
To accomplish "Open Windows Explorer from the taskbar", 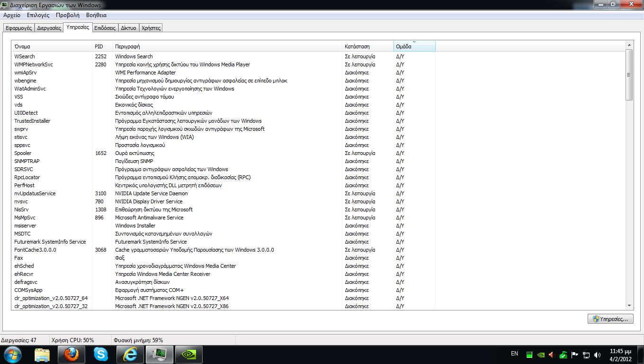I will point(42,355).
